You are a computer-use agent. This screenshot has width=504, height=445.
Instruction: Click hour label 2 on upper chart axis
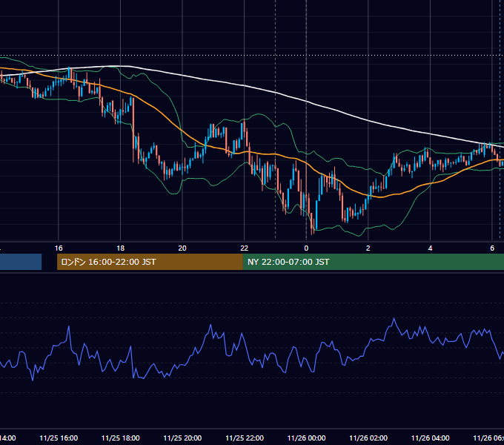pos(368,248)
